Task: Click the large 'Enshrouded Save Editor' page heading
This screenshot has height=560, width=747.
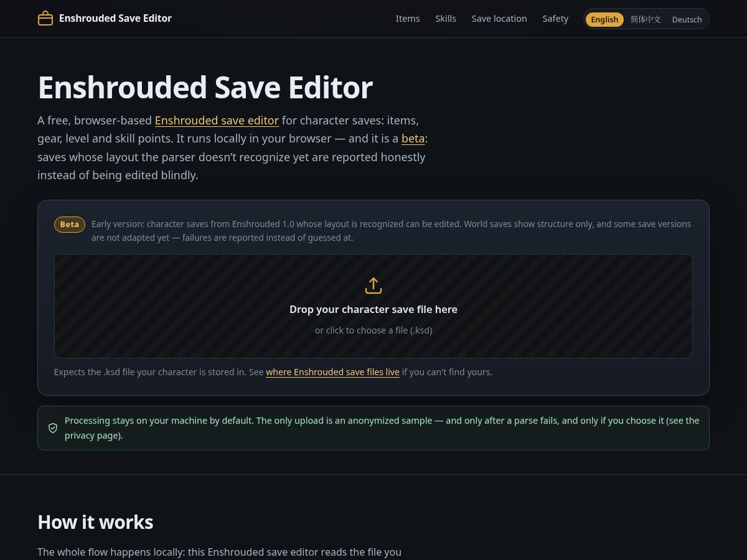Action: (205, 87)
